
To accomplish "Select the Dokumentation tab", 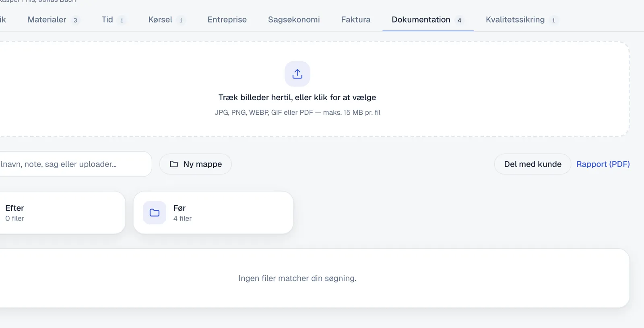I will (428, 20).
